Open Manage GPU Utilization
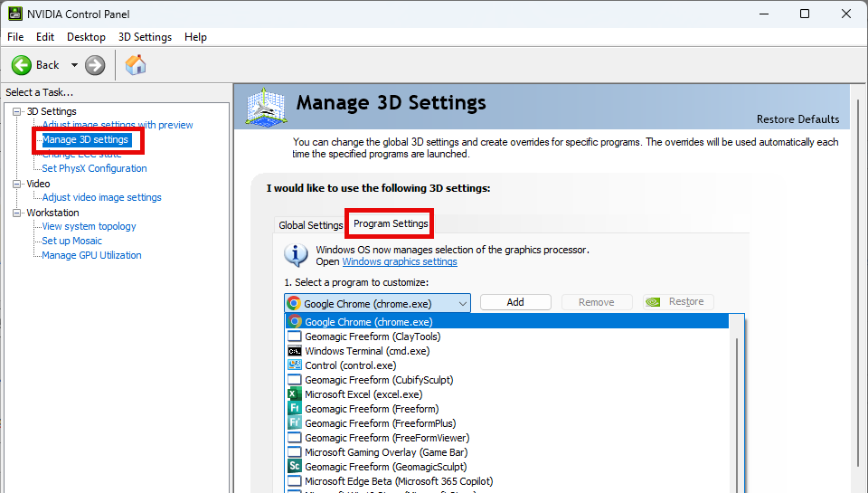The width and height of the screenshot is (868, 493). pyautogui.click(x=92, y=255)
